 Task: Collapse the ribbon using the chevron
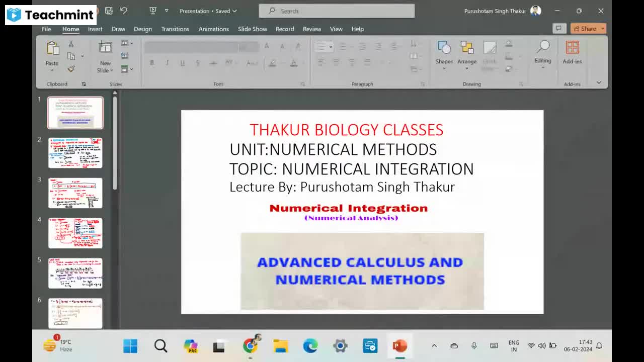599,82
